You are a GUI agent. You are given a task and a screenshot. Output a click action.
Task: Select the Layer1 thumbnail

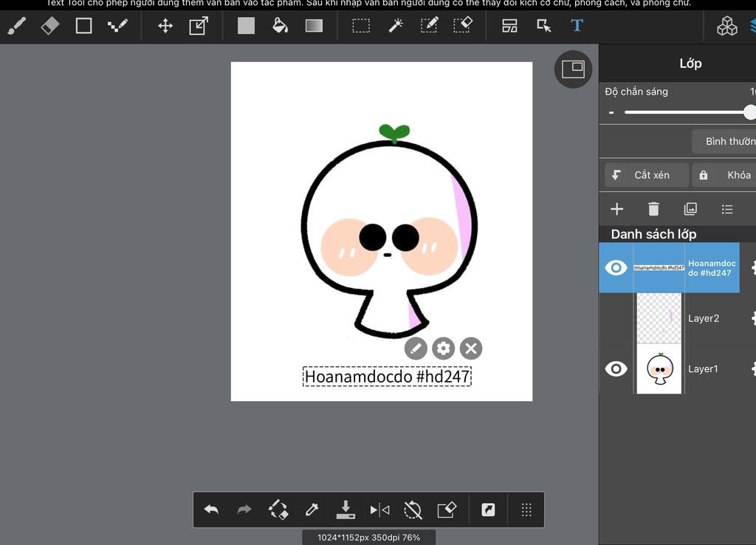[x=659, y=369]
